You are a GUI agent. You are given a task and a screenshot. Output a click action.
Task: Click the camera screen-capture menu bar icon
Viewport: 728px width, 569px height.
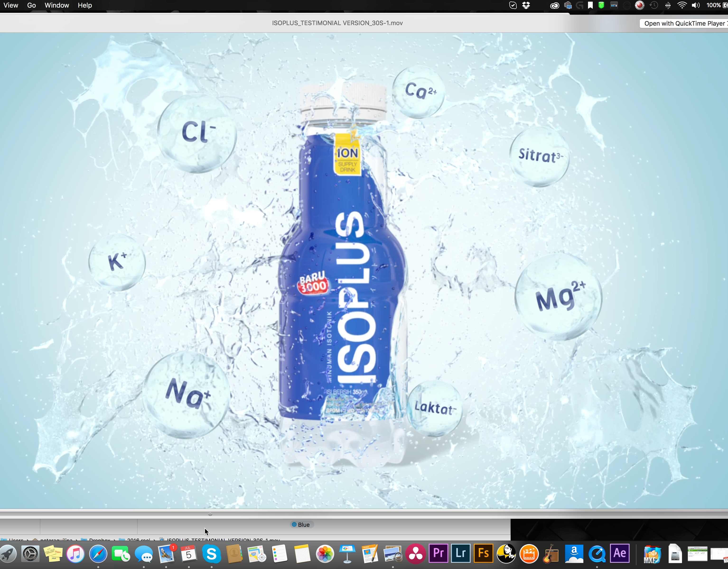coord(568,5)
